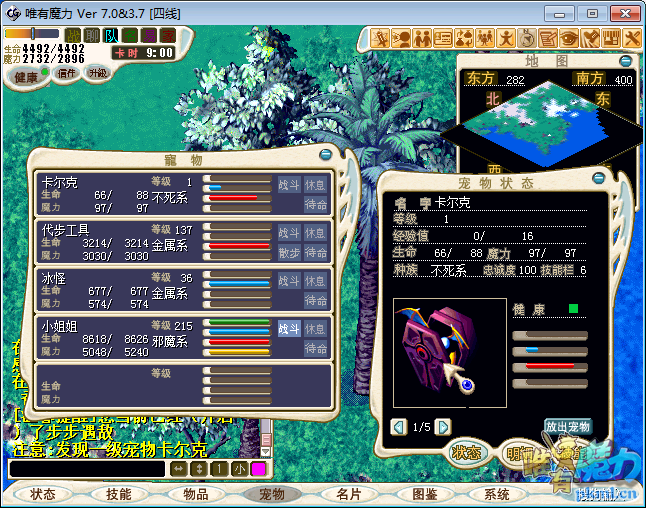
Task: Close the 宠物状态 pet status panel round button
Action: pos(598,178)
